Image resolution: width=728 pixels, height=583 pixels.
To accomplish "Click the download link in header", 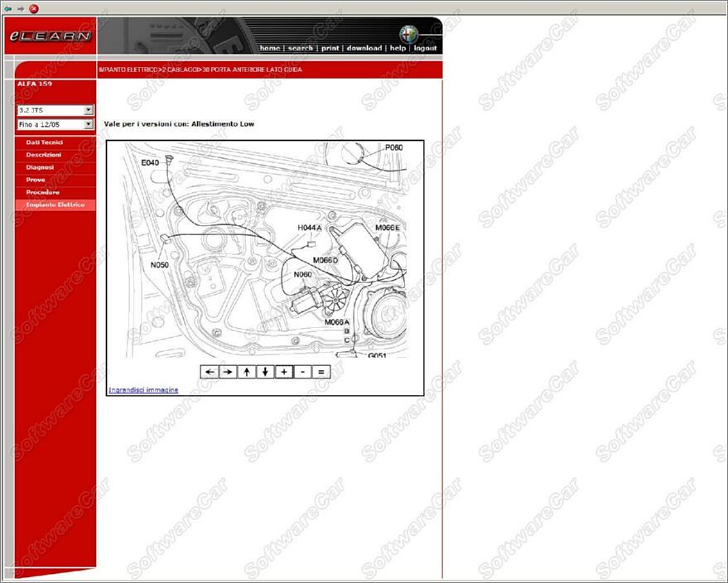I will tap(364, 48).
